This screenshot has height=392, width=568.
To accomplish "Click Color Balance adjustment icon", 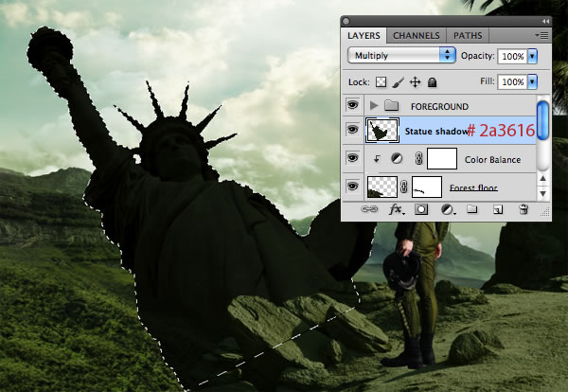I will [397, 158].
